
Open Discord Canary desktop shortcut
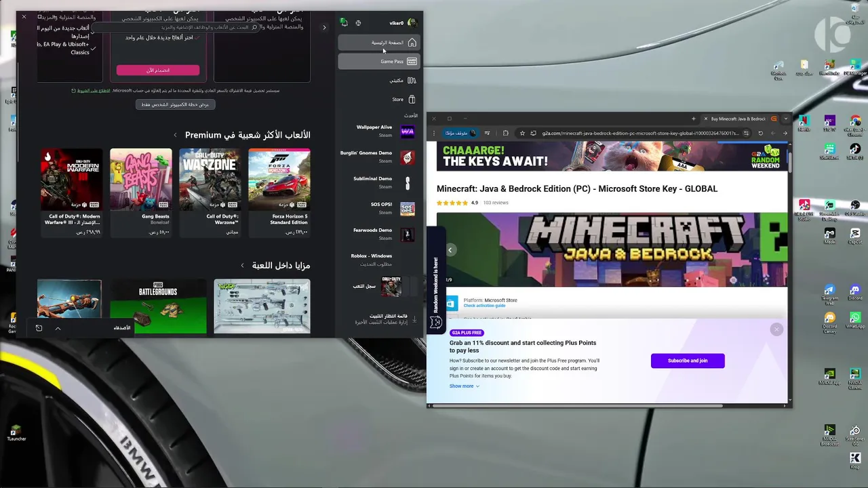pos(830,323)
